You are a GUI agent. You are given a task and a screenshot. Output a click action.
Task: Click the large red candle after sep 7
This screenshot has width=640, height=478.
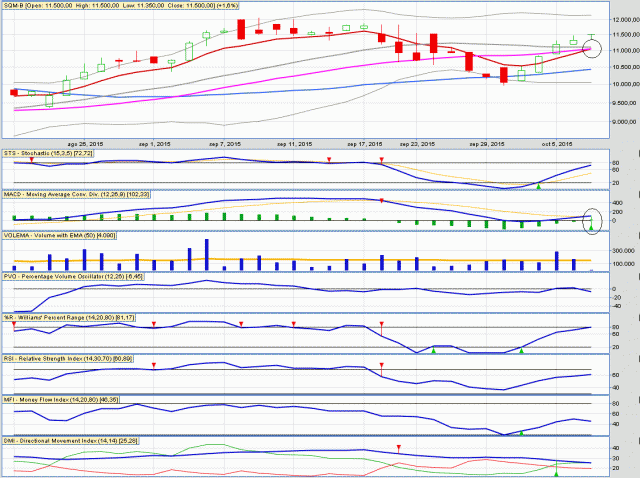(x=241, y=29)
